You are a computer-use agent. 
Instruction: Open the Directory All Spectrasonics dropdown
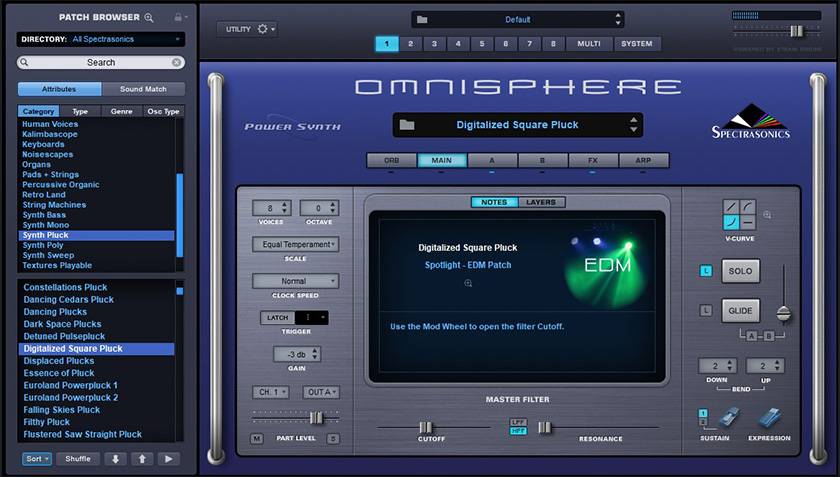[101, 39]
